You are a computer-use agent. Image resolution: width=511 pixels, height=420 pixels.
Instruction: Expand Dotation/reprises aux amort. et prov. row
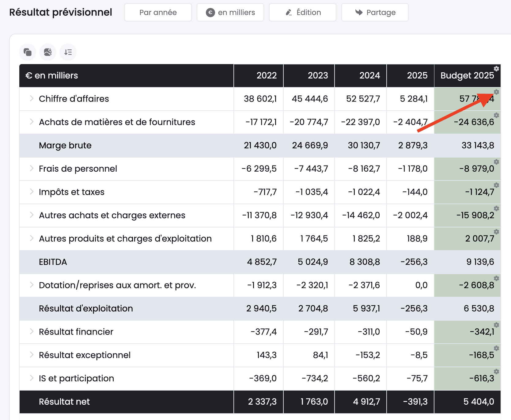32,285
